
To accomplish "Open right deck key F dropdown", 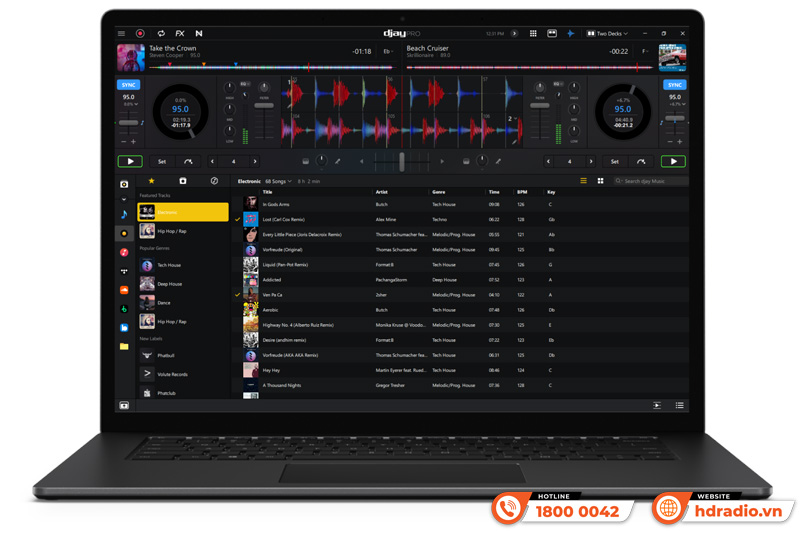I will [644, 52].
